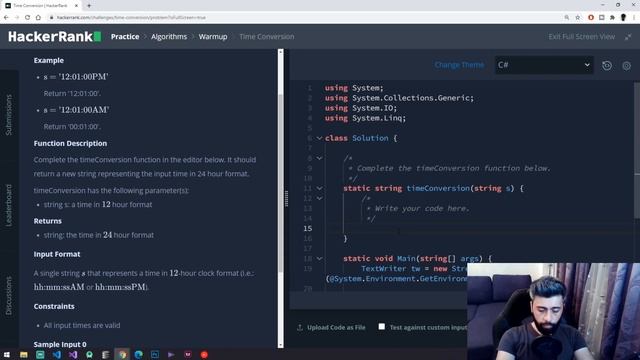The width and height of the screenshot is (640, 360).
Task: Reload the HackerRank page
Action: pyautogui.click(x=27, y=18)
